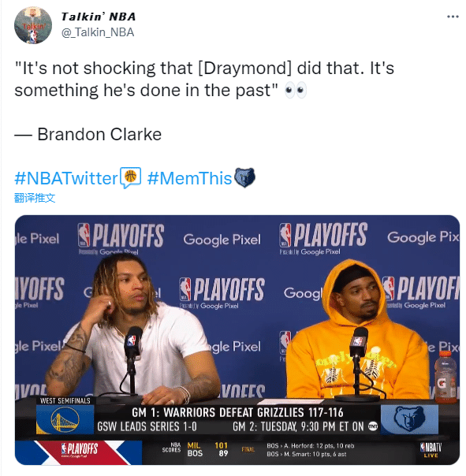Click the red Playoffs logo in ticker
The image size is (466, 476).
click(80, 449)
